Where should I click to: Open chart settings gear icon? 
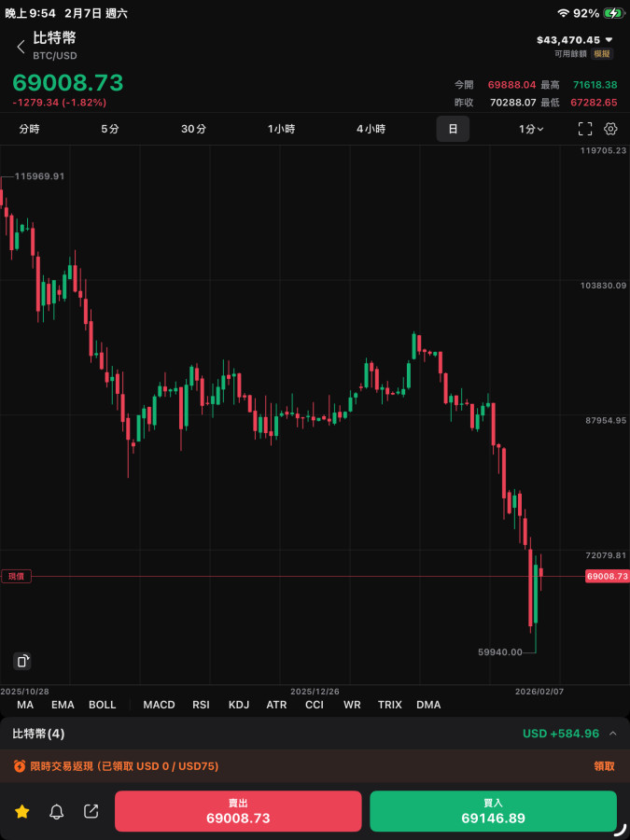610,129
